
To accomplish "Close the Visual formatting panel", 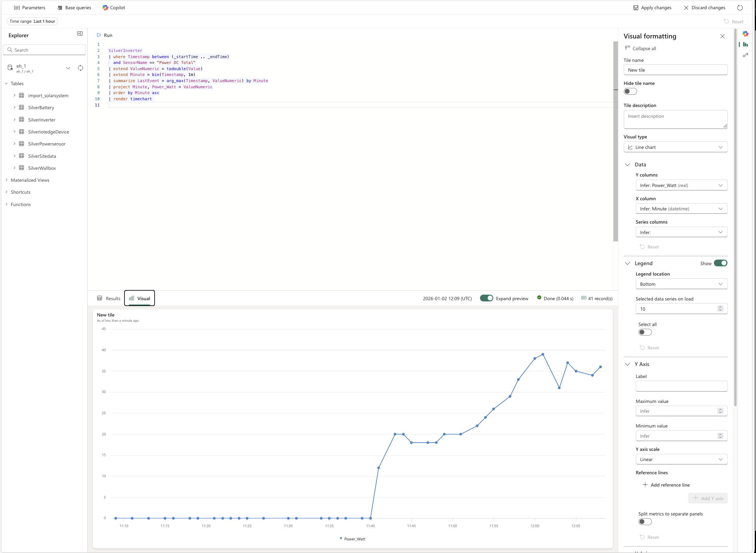I will click(x=722, y=36).
